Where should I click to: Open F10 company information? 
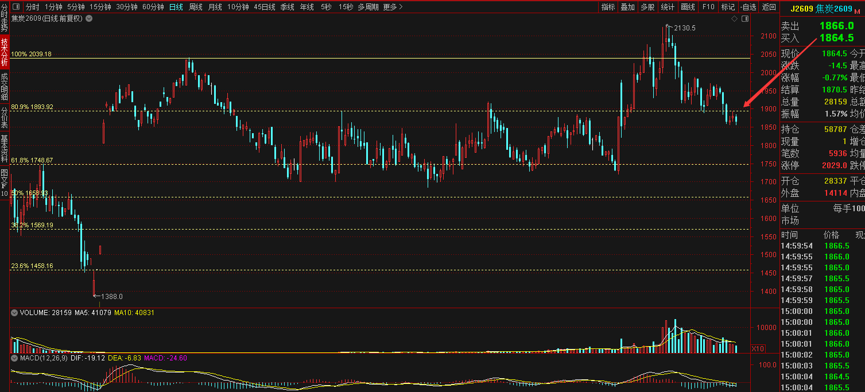[708, 7]
